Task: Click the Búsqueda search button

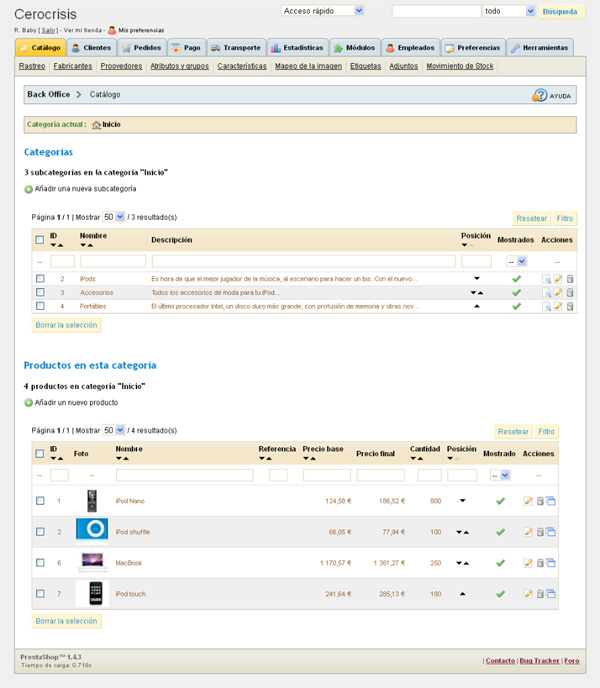Action: coord(560,12)
